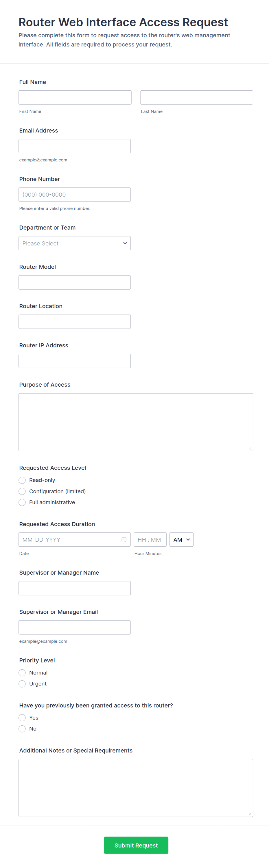
Task: Open the calendar icon in date field
Action: point(124,539)
